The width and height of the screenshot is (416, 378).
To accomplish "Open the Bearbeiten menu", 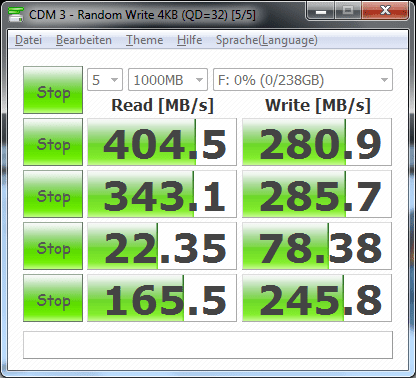I will pyautogui.click(x=84, y=40).
